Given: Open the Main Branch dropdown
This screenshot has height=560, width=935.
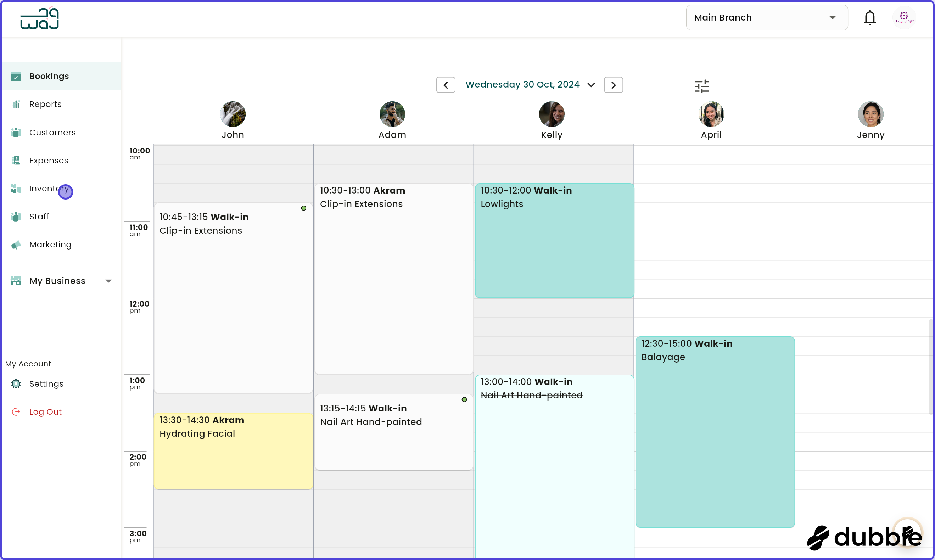Looking at the screenshot, I should (x=766, y=18).
